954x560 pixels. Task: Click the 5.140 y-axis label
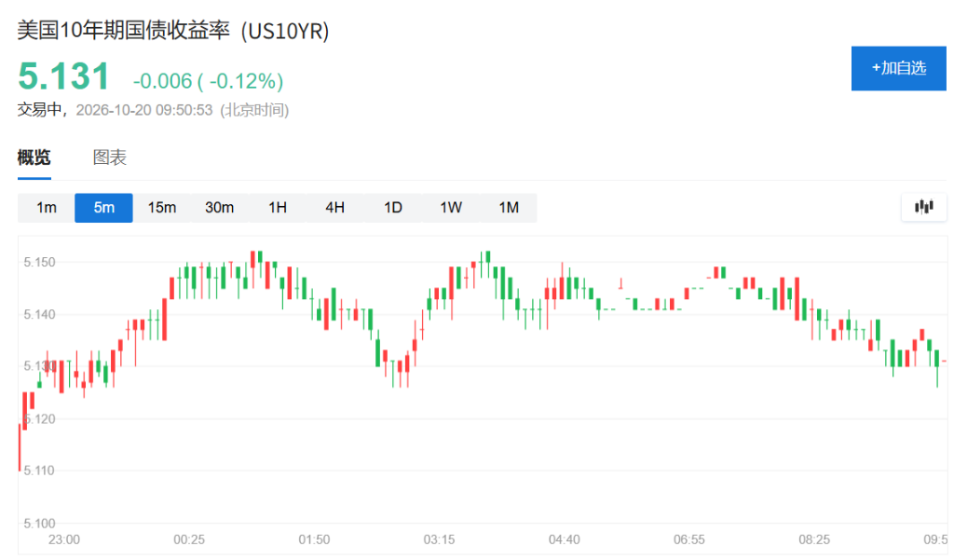click(x=39, y=315)
